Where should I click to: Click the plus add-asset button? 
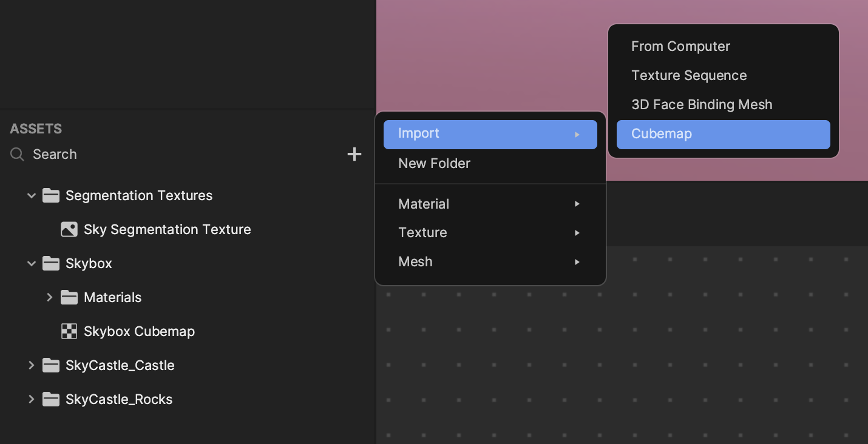coord(354,154)
